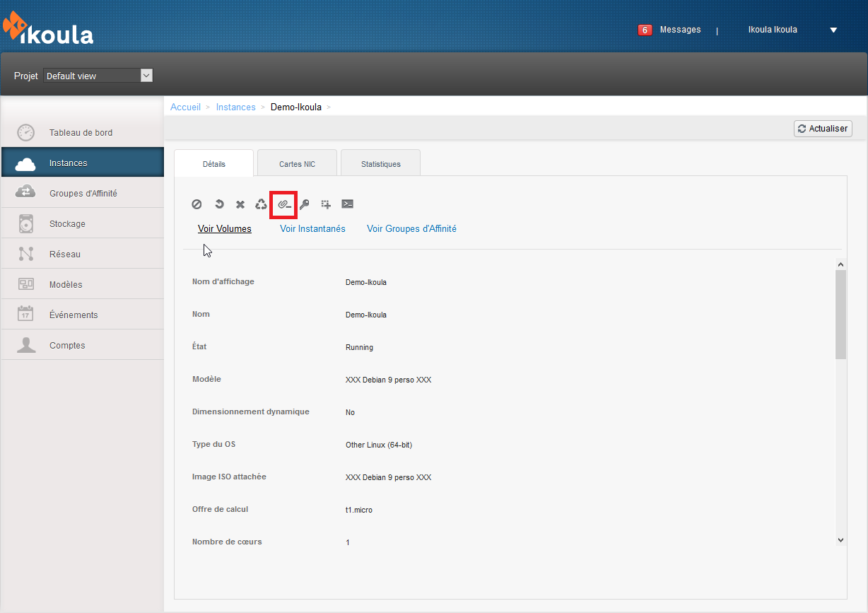Click the Ikoula Ikoula username
The height and width of the screenshot is (613, 868).
point(773,30)
